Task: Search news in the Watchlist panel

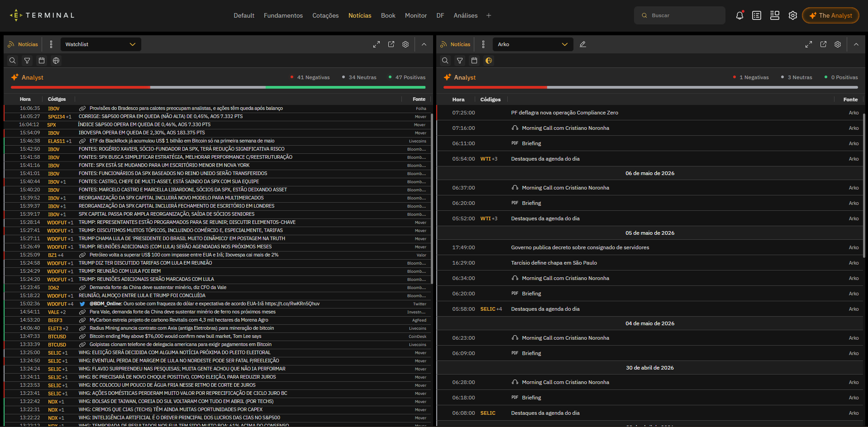Action: pyautogui.click(x=13, y=61)
